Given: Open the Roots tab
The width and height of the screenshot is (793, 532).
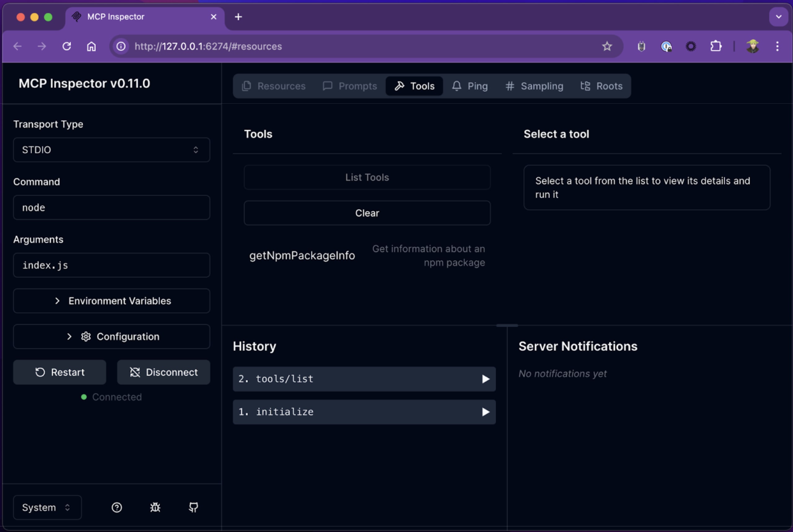Looking at the screenshot, I should pos(602,86).
